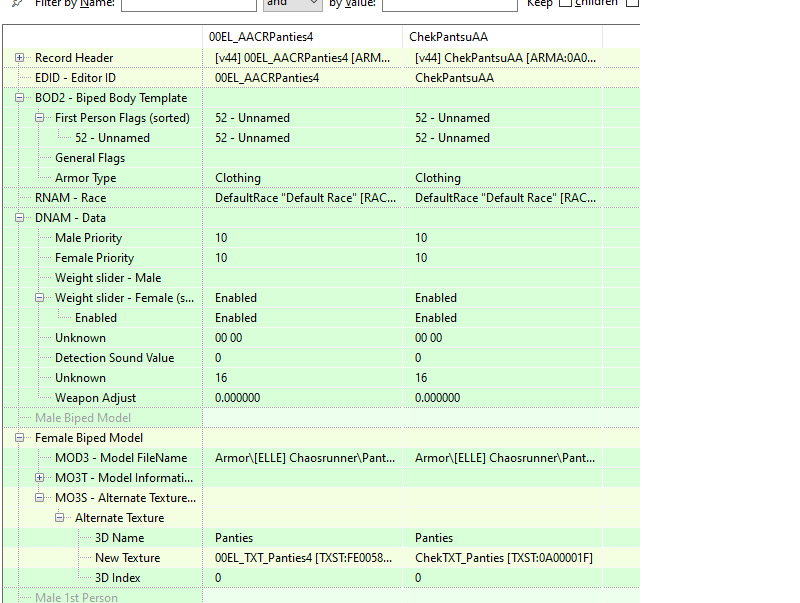800x603 pixels.
Task: Collapse the BOD2 - Biped Body Template node
Action: click(19, 98)
